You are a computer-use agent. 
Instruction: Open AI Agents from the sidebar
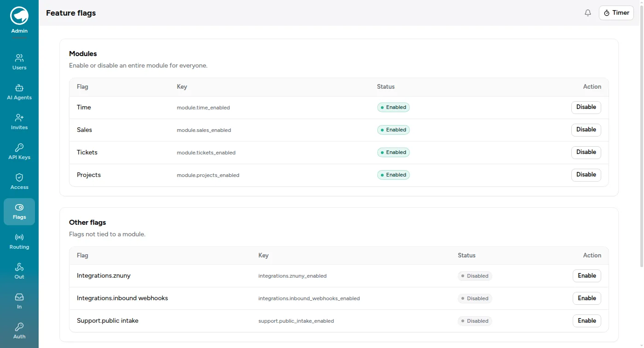(19, 92)
